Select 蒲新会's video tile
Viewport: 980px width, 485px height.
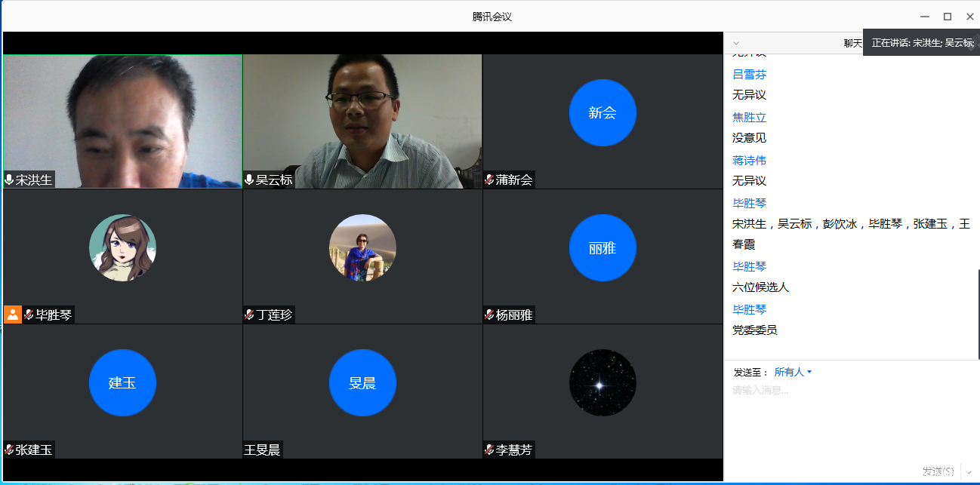pos(602,113)
